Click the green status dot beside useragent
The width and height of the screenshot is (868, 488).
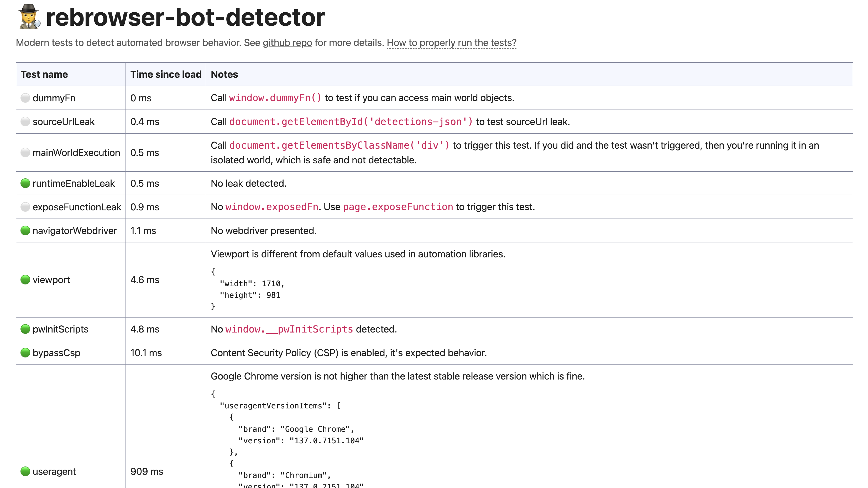click(x=25, y=471)
